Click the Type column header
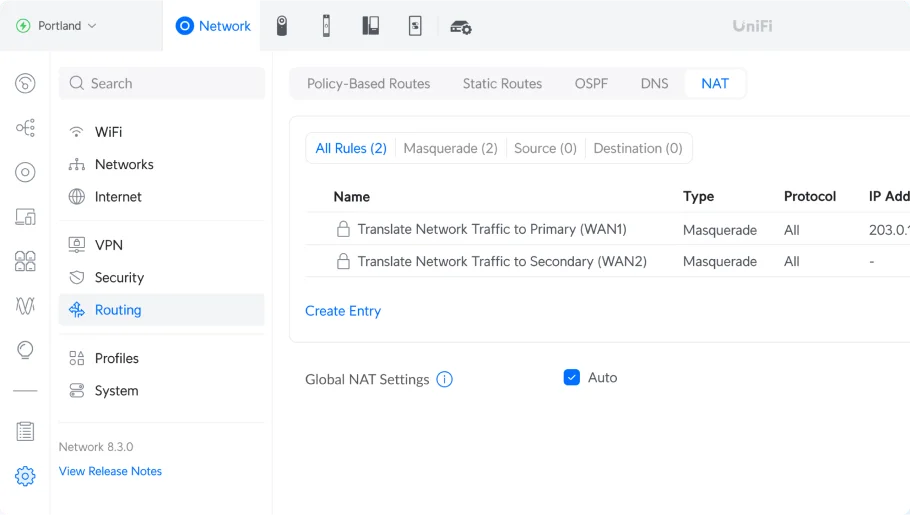 click(698, 197)
